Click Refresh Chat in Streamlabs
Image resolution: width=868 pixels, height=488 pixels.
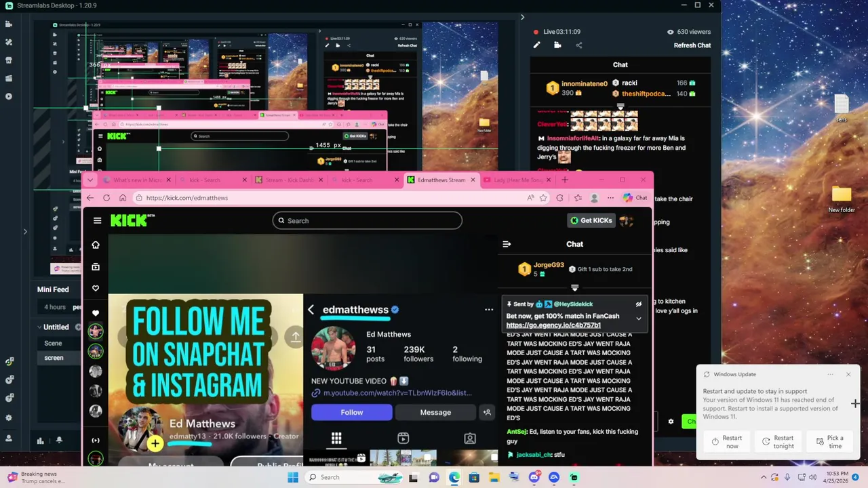(x=692, y=45)
